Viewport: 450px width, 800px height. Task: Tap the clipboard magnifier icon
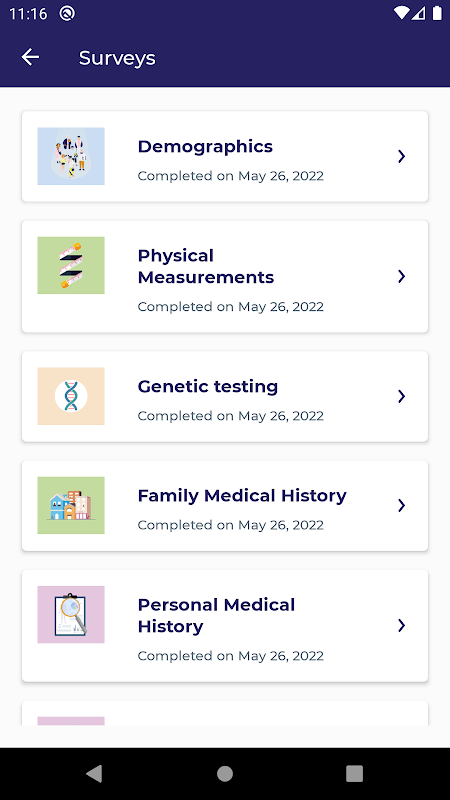pos(71,615)
